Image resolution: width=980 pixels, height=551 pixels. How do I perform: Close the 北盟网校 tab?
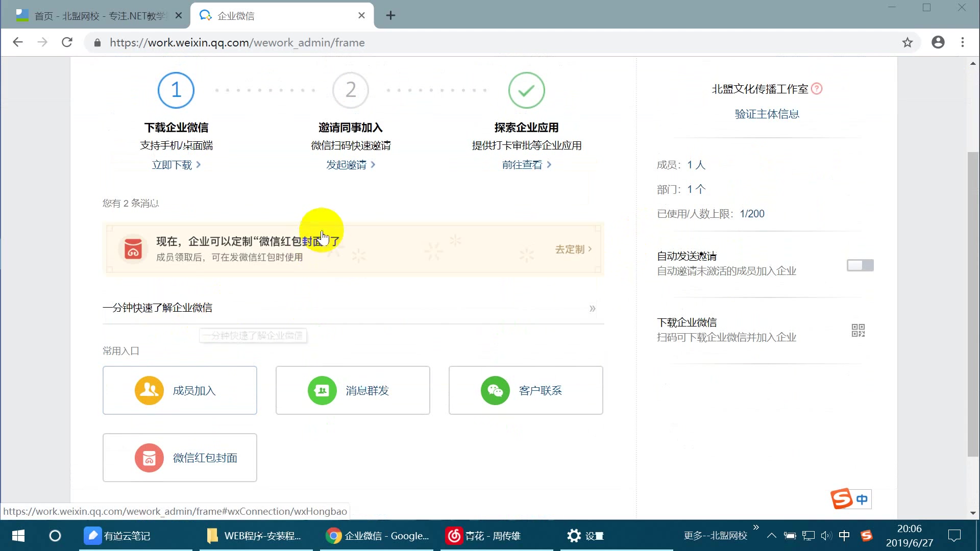tap(178, 16)
